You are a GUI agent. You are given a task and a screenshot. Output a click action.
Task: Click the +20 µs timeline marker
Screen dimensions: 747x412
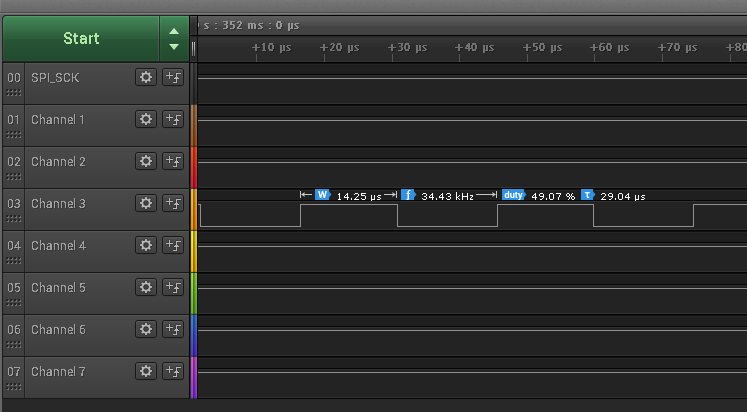(x=339, y=48)
